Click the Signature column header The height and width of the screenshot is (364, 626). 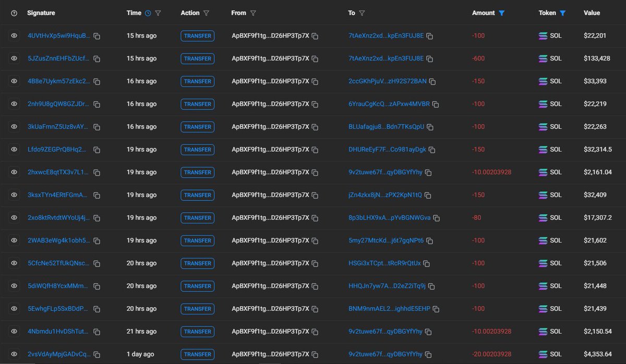[x=41, y=13]
